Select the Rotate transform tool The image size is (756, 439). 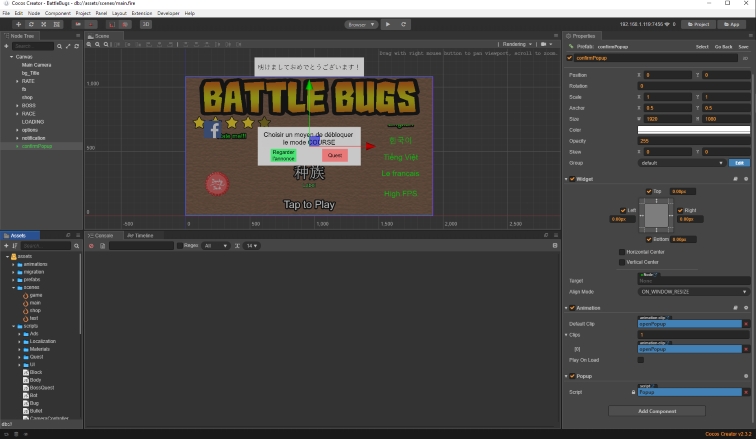point(31,24)
